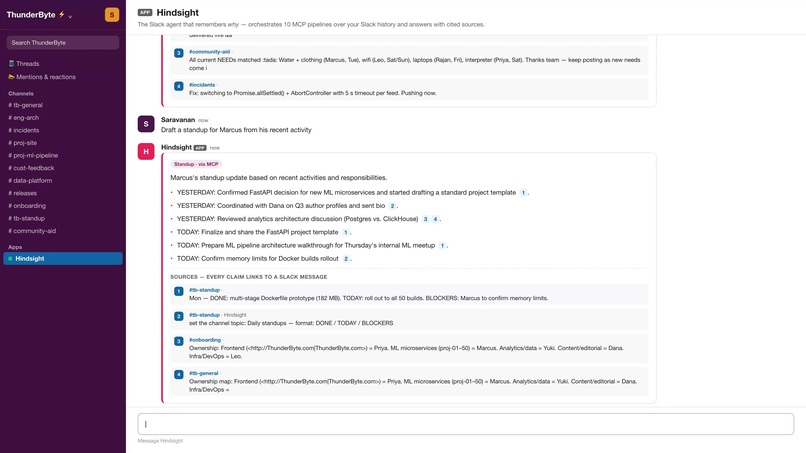Open the onboarding channel in sidebar
Viewport: 806px width, 453px height.
[27, 206]
